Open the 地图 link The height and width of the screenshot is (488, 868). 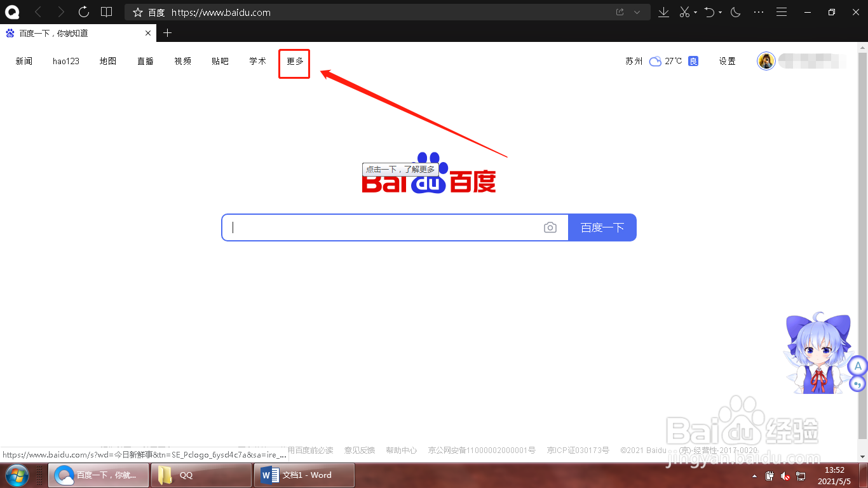click(108, 61)
